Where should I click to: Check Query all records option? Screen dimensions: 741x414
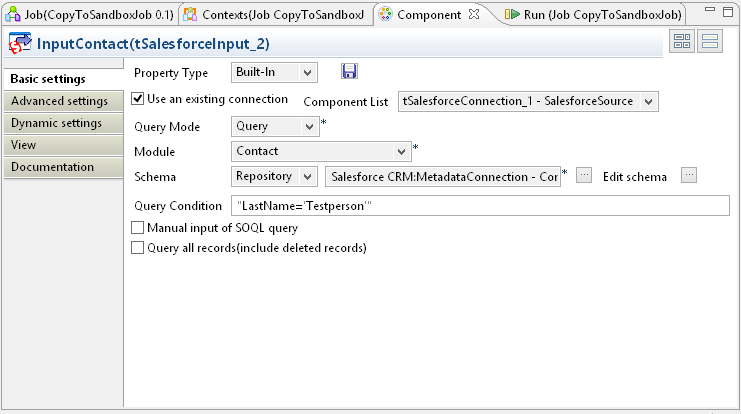[x=138, y=247]
